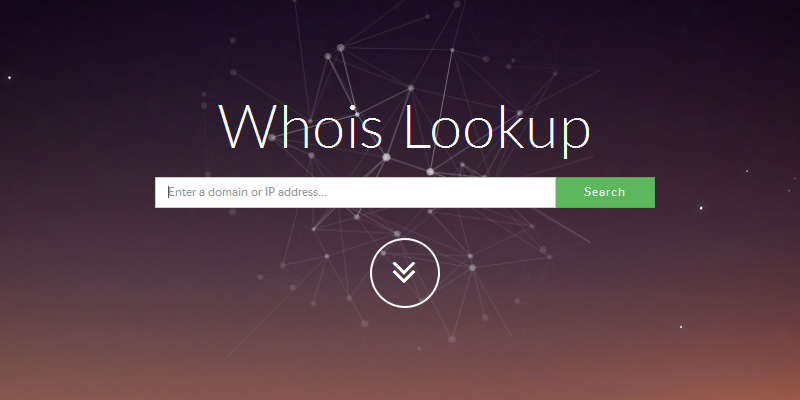Viewport: 800px width, 400px height.
Task: Submit the whois query with Search
Action: coord(605,192)
